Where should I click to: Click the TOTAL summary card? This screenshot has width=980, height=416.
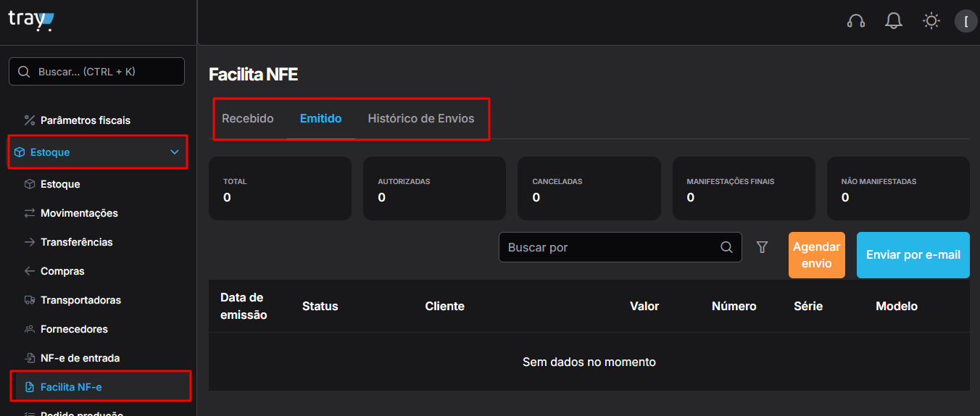pos(280,188)
